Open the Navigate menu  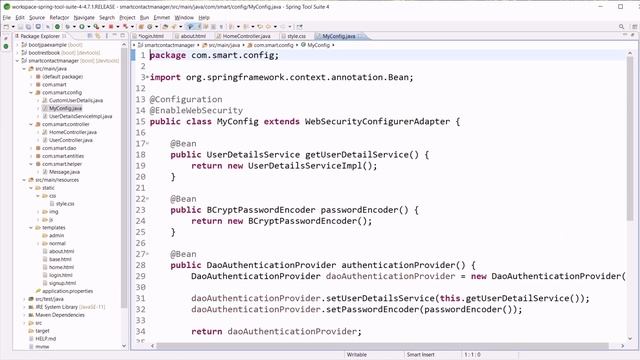coord(84,18)
